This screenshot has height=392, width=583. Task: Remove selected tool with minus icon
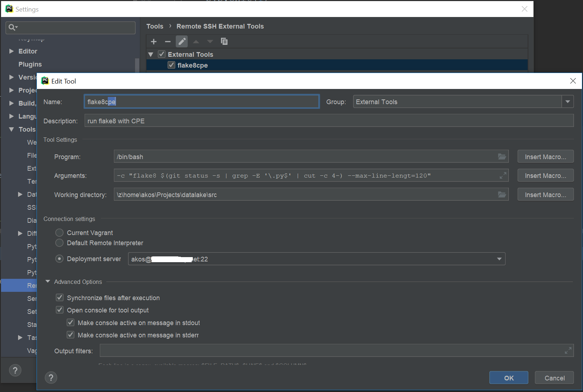[167, 42]
